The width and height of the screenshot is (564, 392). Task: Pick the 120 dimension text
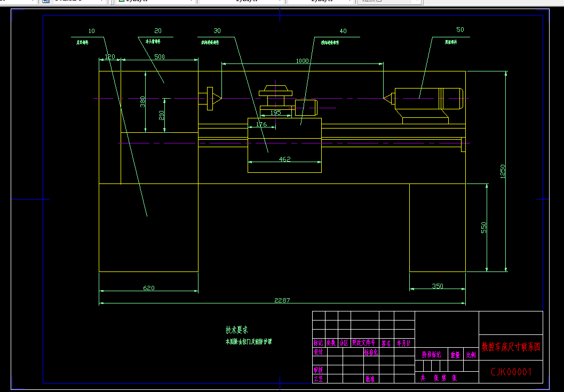110,57
